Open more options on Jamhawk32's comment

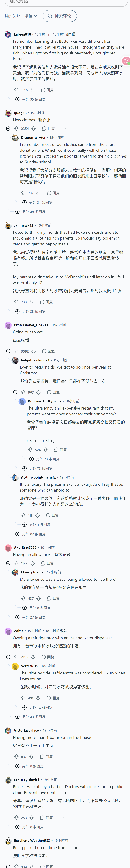[62, 302]
